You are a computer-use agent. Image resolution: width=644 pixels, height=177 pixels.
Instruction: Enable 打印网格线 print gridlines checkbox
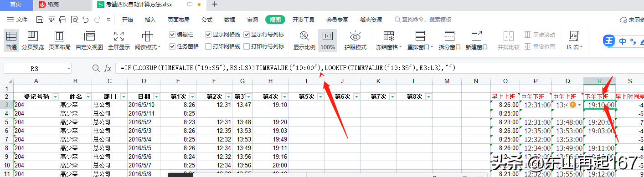(x=208, y=46)
